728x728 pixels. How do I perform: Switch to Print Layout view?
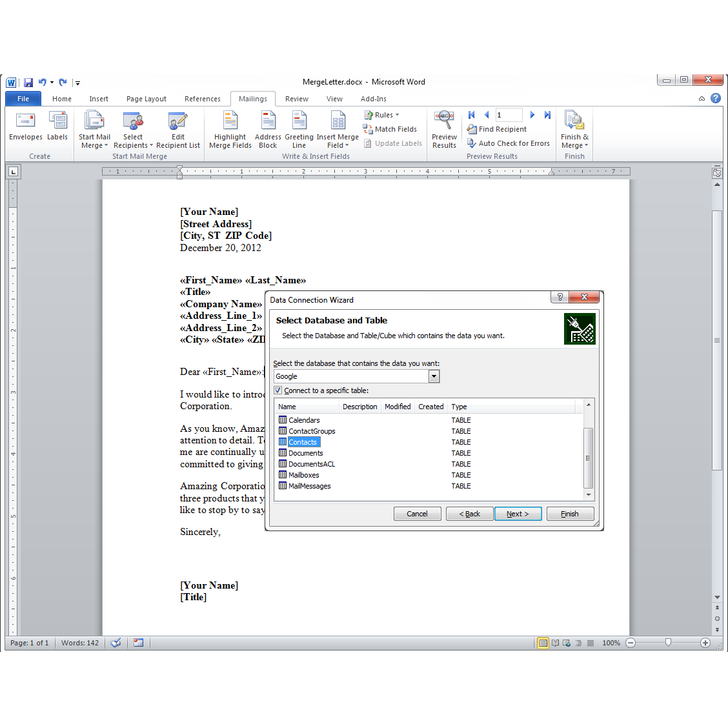543,643
